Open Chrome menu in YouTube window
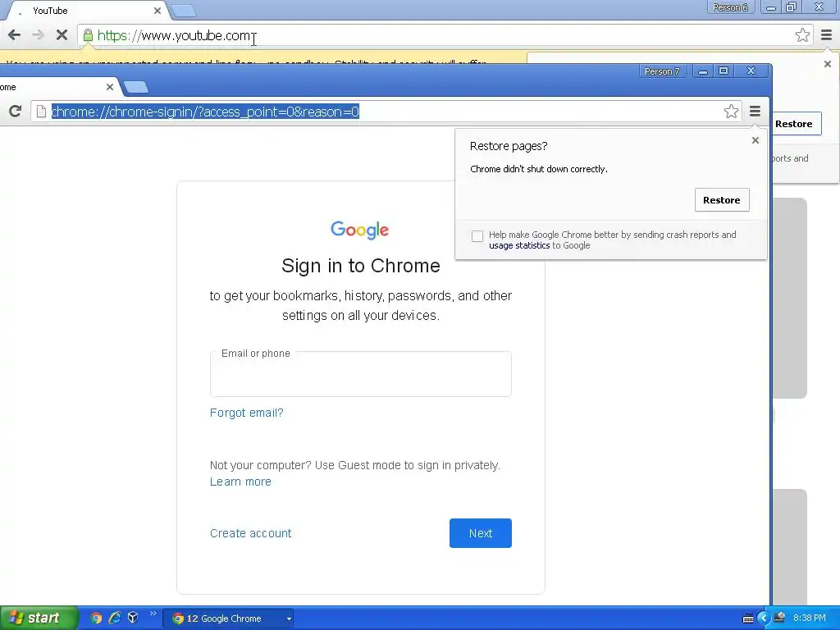The height and width of the screenshot is (630, 840). [827, 35]
